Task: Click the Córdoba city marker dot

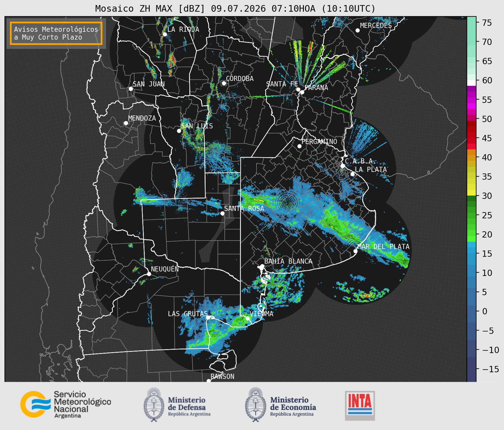Action: (x=224, y=83)
